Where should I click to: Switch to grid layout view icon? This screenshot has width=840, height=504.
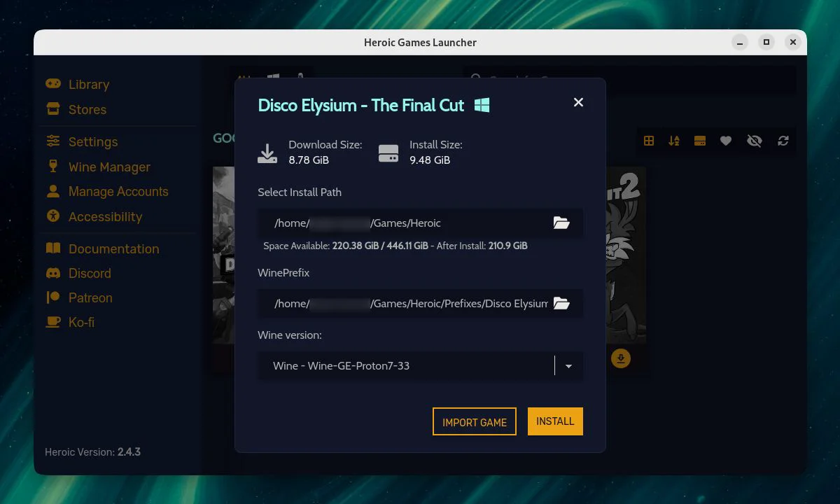click(x=649, y=141)
